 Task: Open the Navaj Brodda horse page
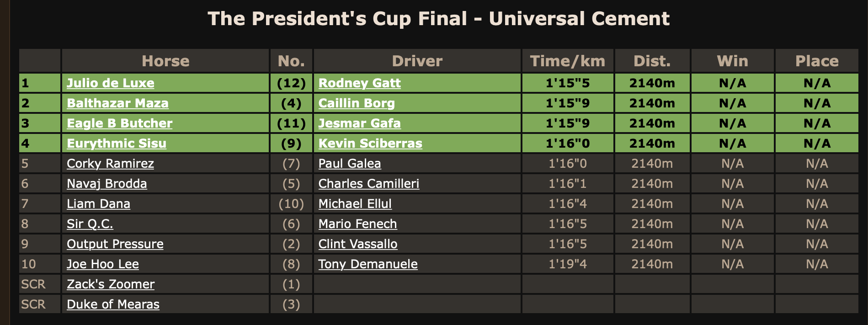107,184
